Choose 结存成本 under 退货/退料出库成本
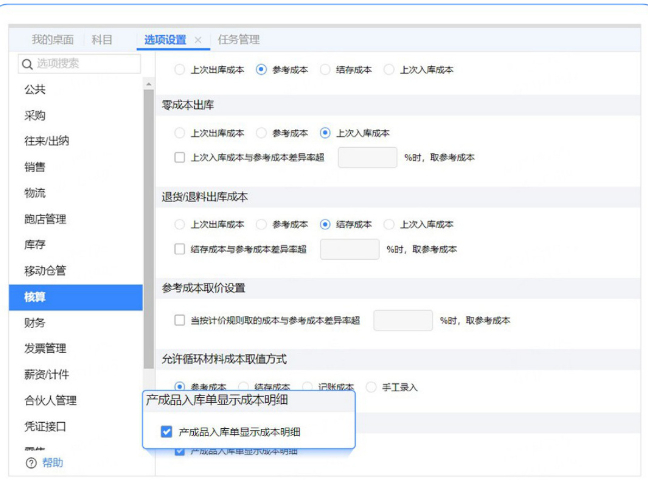The height and width of the screenshot is (480, 648). 325,224
